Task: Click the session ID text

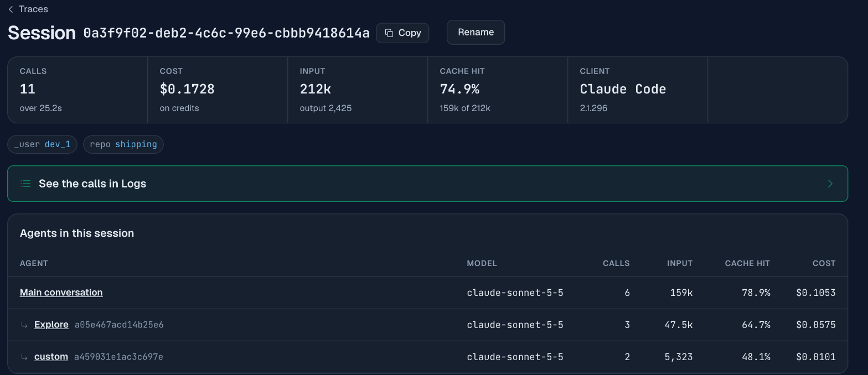Action: [226, 33]
